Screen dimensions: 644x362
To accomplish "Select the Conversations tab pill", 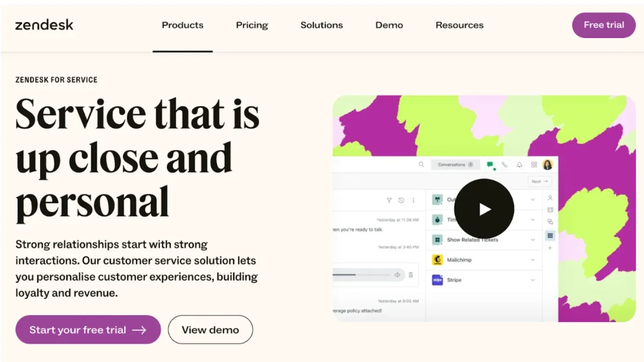I will click(x=456, y=165).
